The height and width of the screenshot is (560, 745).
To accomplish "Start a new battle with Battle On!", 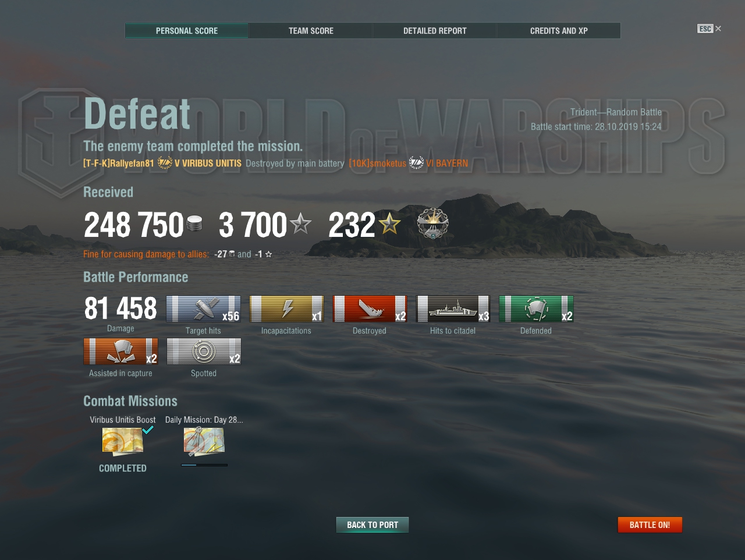I will [x=650, y=525].
